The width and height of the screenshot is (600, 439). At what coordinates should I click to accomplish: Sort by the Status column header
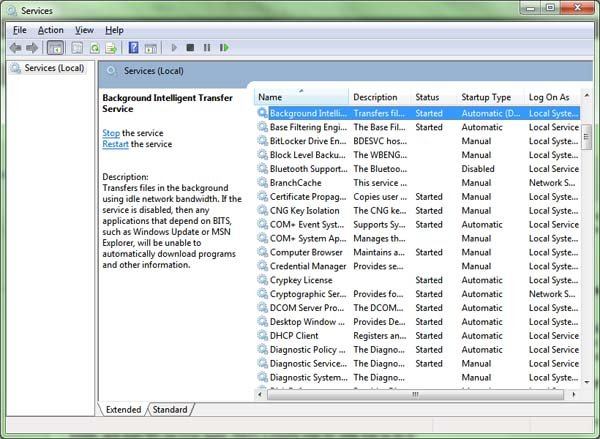click(x=434, y=97)
